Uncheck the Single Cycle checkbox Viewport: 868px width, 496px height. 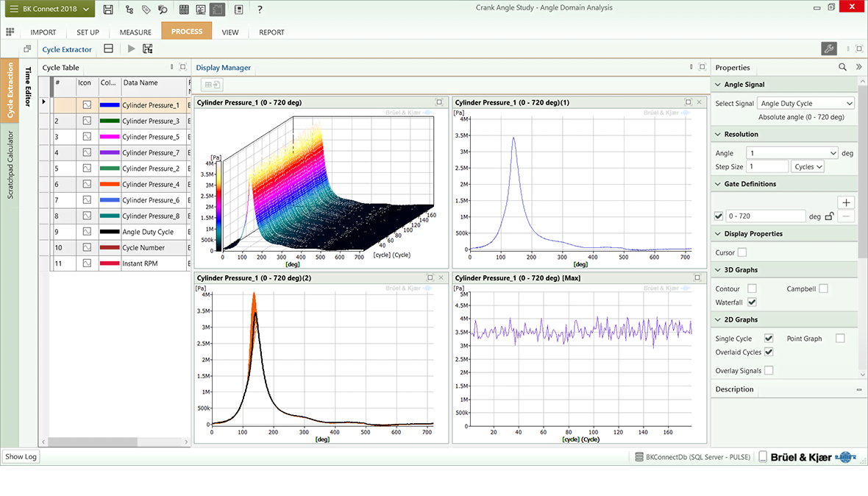769,339
